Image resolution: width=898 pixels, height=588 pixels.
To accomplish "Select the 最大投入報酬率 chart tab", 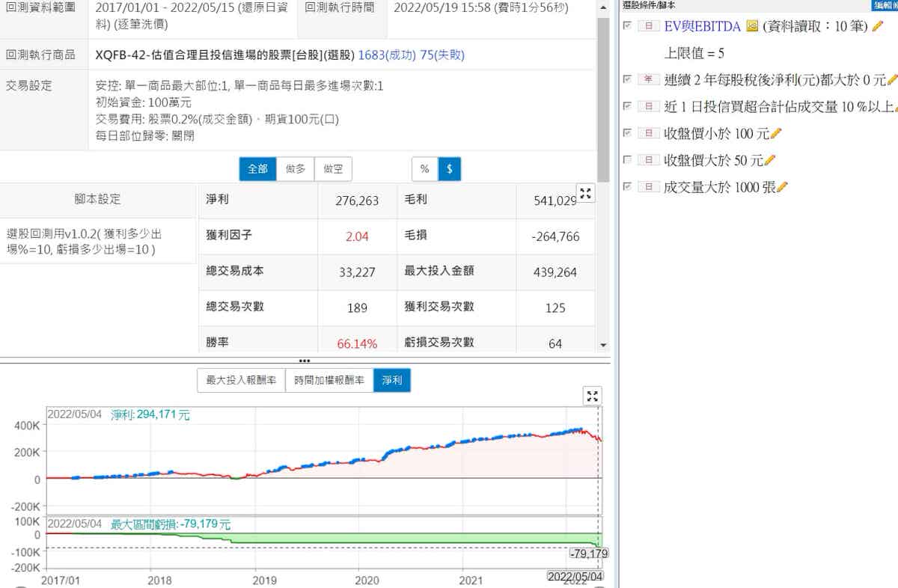I will [x=241, y=381].
